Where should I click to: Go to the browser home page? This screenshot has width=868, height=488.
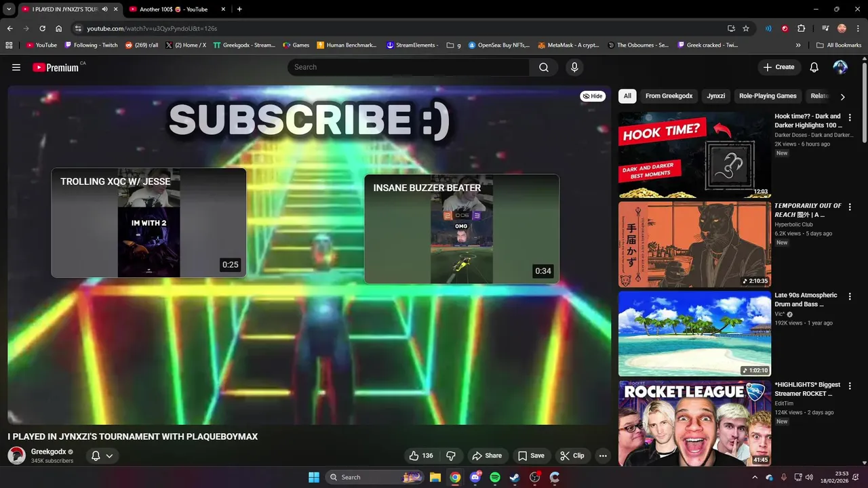coord(59,28)
